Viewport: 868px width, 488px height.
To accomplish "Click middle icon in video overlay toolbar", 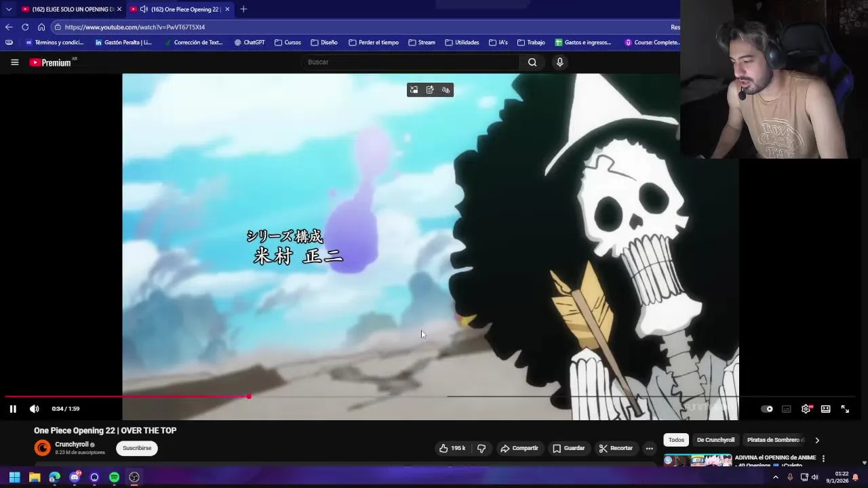I will point(430,90).
